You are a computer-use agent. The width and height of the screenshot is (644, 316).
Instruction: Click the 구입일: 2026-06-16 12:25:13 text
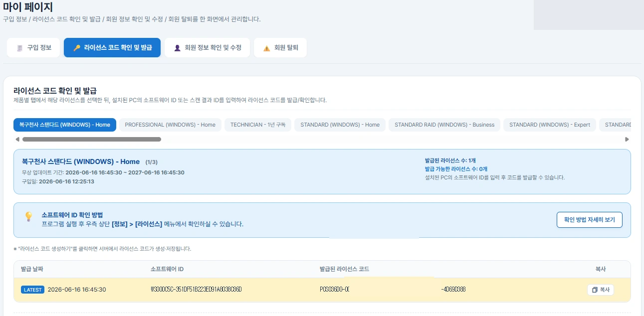click(x=58, y=181)
